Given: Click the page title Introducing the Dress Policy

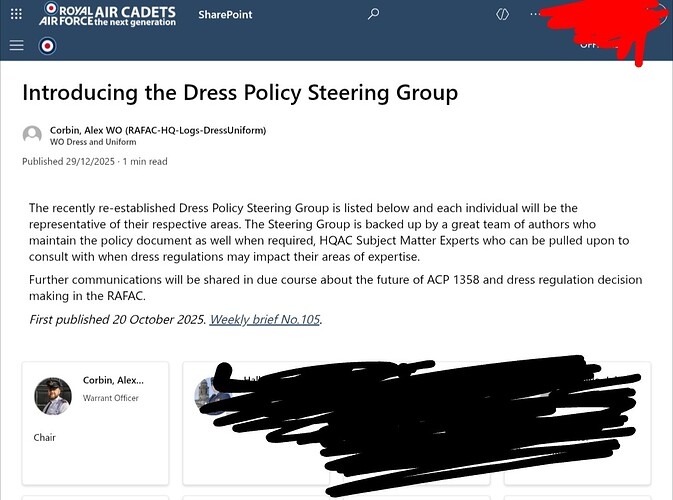Looking at the screenshot, I should tap(240, 93).
